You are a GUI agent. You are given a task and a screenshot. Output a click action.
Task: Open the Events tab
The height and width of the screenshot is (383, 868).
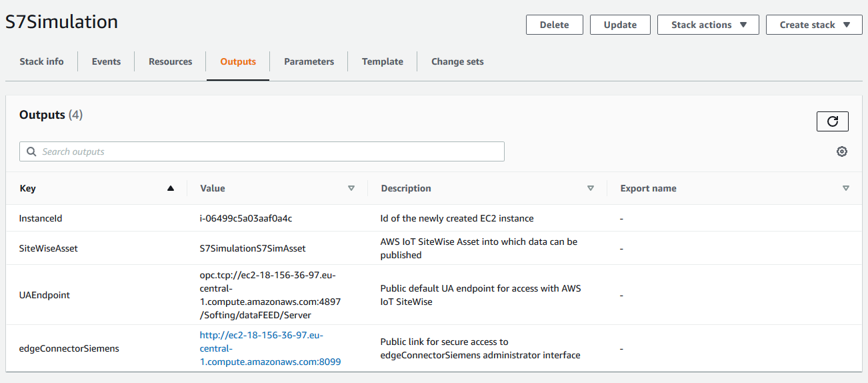point(106,61)
